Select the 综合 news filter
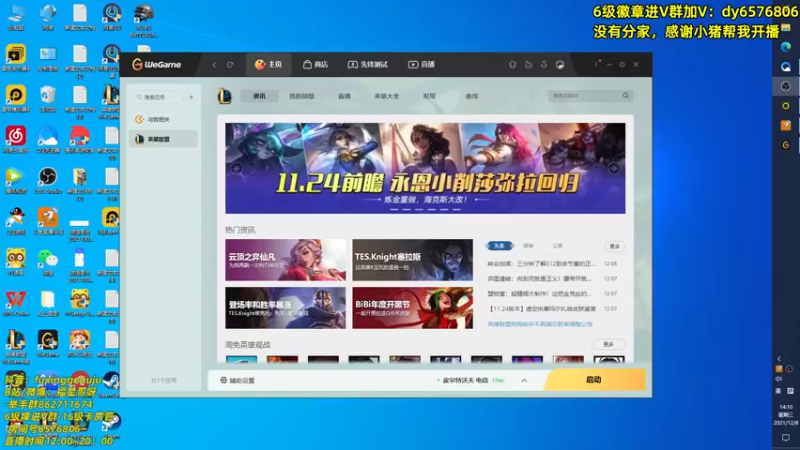Viewport: 800px width, 450px height. tap(528, 246)
